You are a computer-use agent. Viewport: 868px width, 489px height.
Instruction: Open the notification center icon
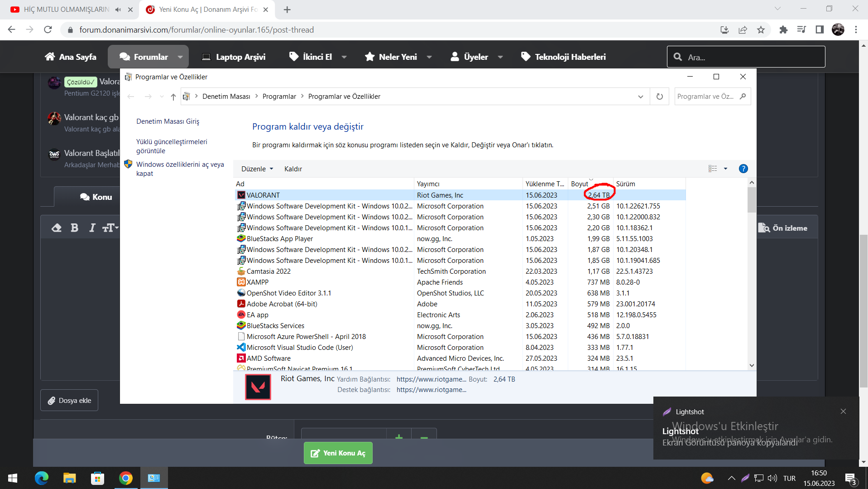coord(850,479)
